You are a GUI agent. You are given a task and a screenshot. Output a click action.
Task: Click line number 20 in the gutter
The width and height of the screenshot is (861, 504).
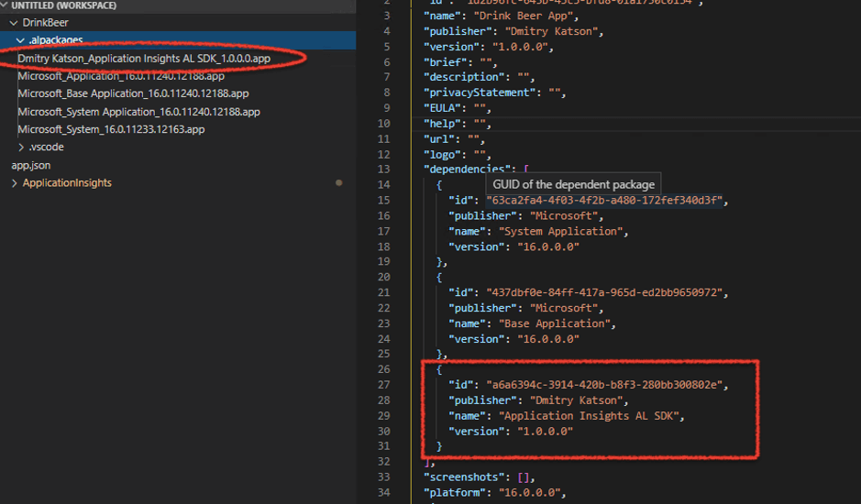pyautogui.click(x=384, y=278)
